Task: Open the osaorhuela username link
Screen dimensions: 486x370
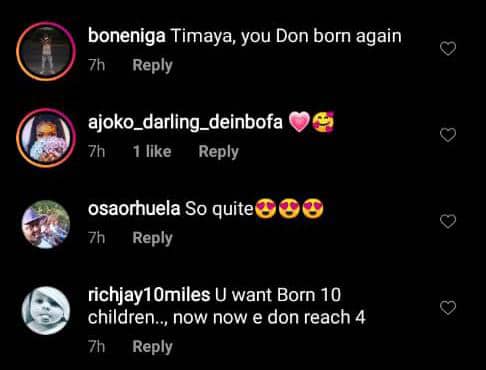Action: 134,209
